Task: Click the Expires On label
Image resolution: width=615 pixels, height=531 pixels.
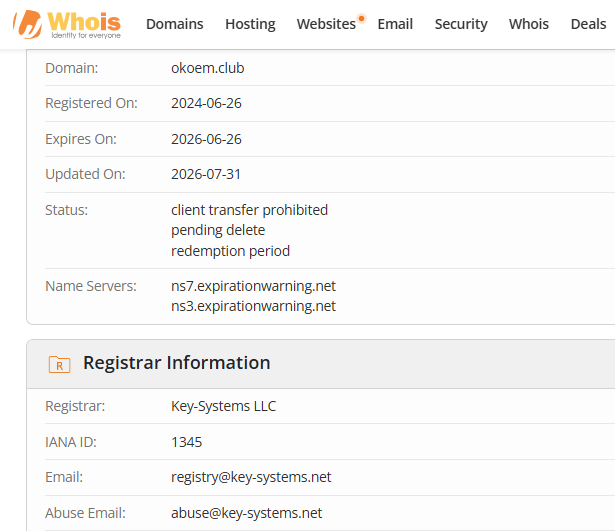Action: click(x=81, y=139)
